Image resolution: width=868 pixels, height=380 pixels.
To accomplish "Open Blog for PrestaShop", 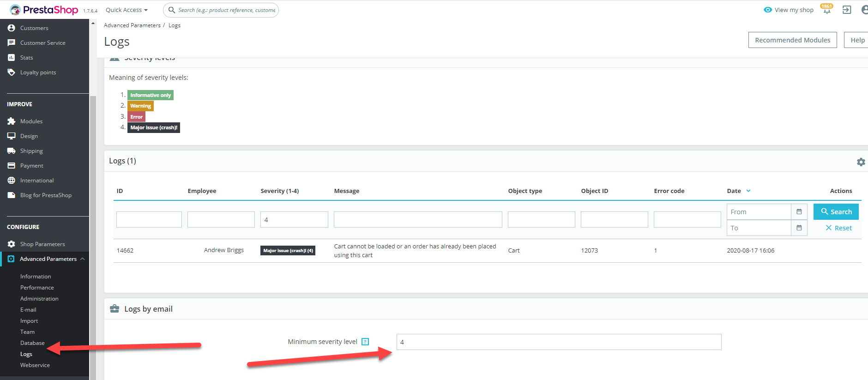I will point(46,195).
